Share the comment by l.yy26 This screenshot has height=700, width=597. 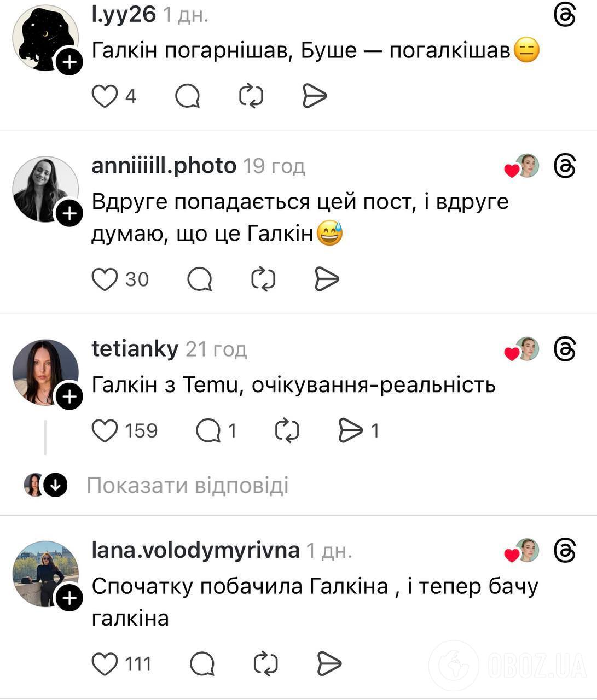point(316,95)
